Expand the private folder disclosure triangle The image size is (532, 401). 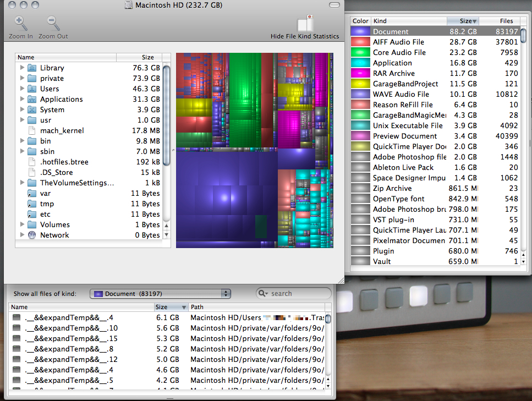pyautogui.click(x=22, y=78)
